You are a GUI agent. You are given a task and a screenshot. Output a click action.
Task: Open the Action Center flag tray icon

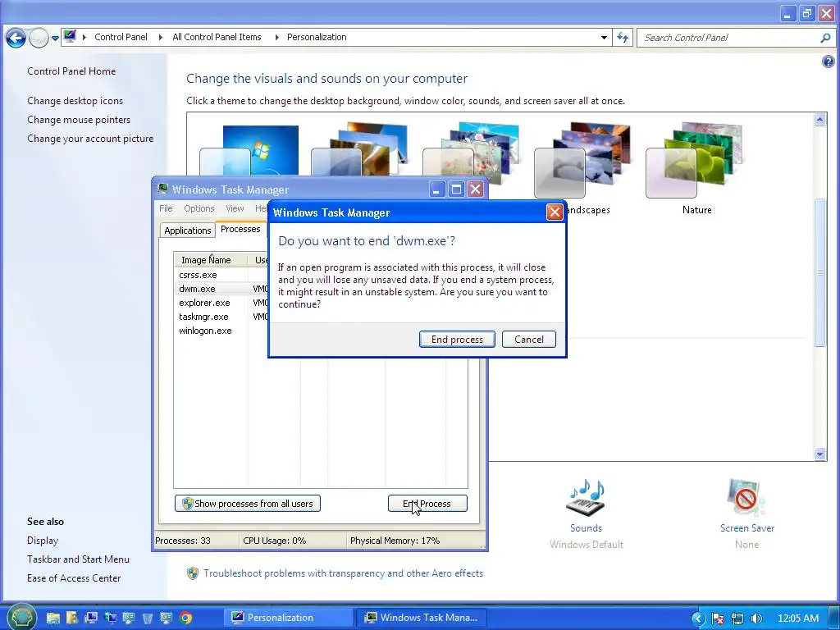pos(718,619)
